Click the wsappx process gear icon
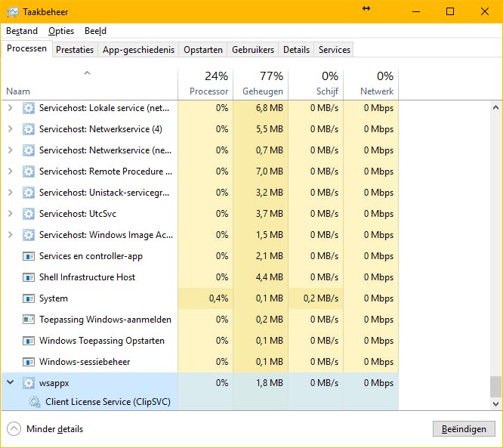The height and width of the screenshot is (448, 503). (29, 383)
